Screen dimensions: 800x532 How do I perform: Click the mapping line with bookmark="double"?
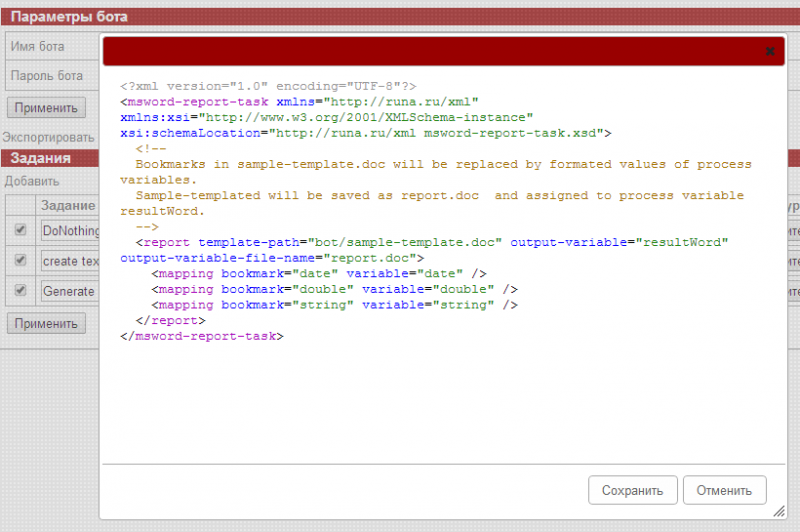point(335,289)
